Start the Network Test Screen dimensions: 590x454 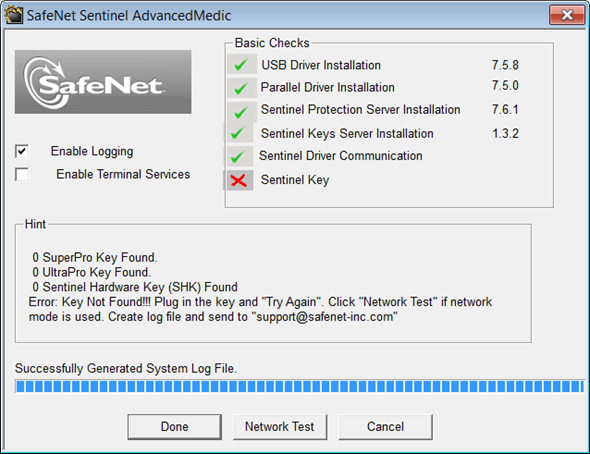(x=280, y=427)
